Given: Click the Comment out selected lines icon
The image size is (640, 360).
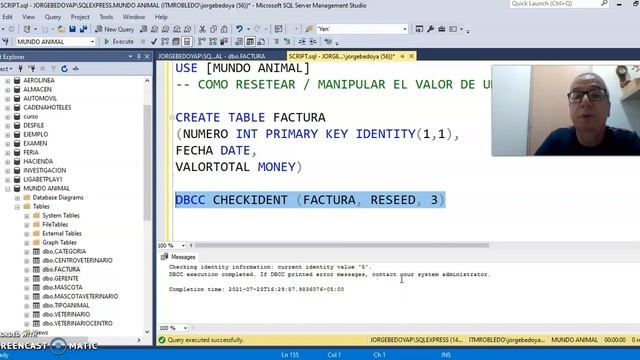Looking at the screenshot, I should [x=276, y=42].
